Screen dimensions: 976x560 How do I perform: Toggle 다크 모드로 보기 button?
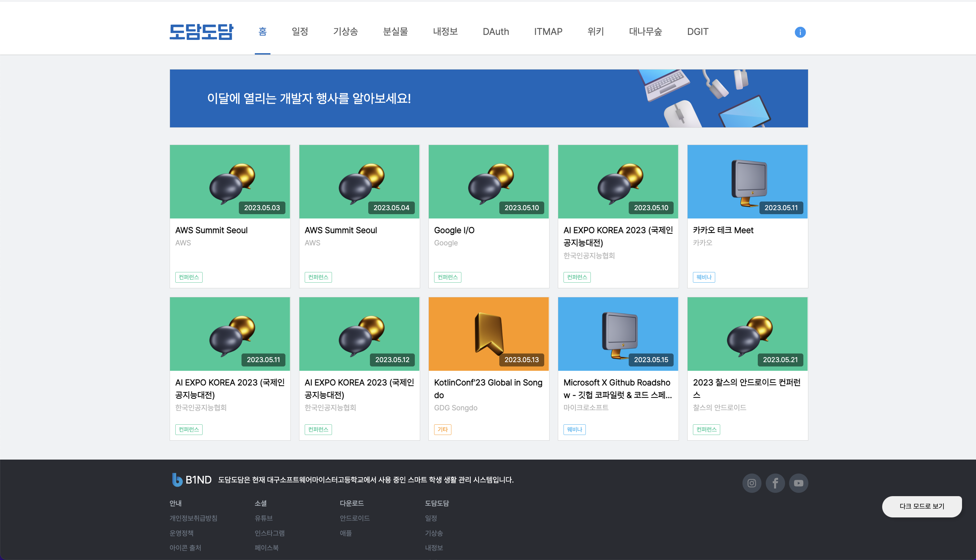point(921,506)
